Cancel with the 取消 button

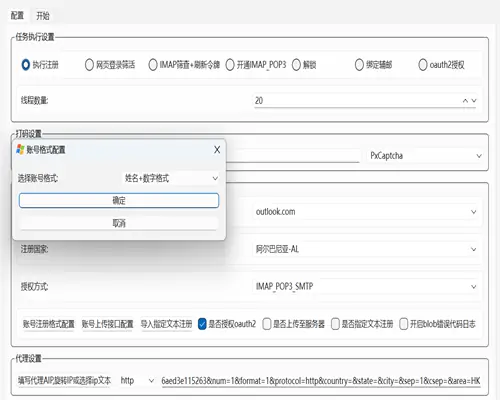119,223
